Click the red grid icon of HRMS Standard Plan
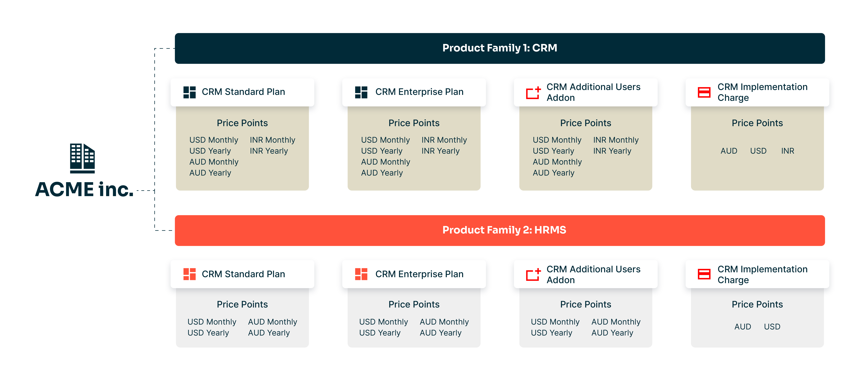The image size is (868, 381). (x=189, y=274)
